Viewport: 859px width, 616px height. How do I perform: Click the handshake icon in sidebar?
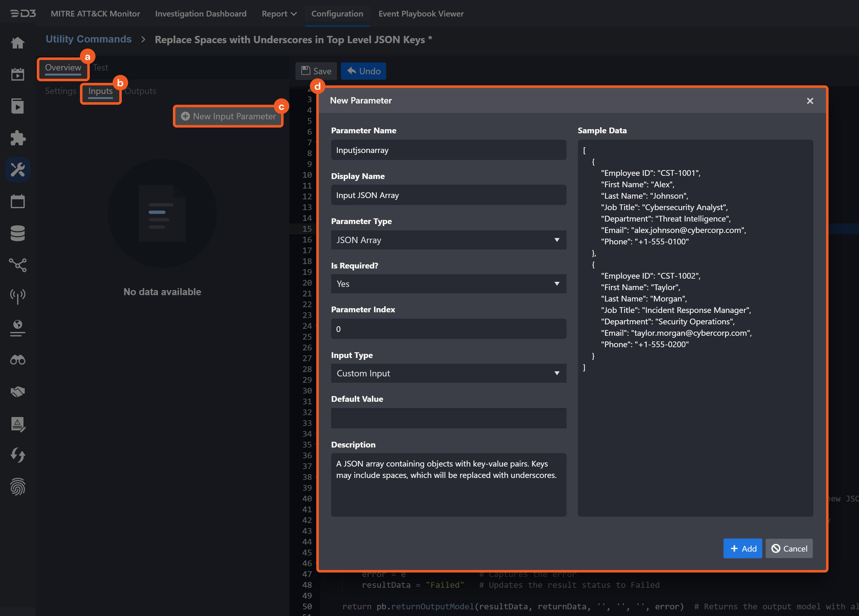(17, 391)
